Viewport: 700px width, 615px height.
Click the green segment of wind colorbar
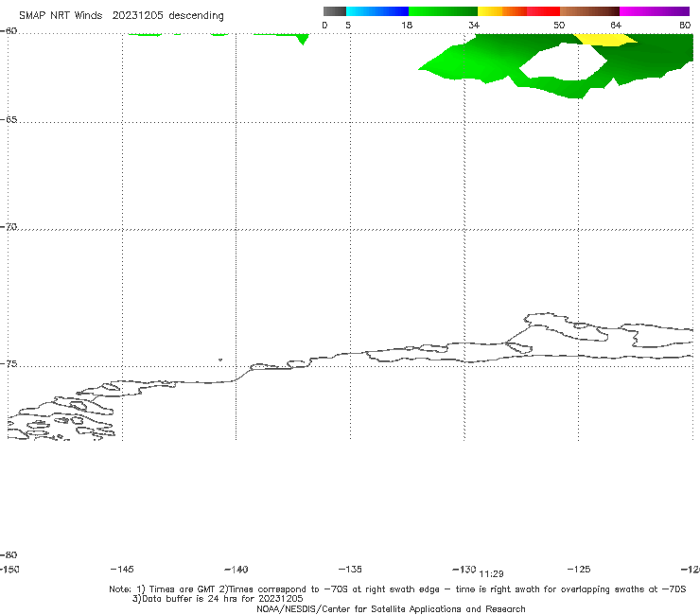[x=443, y=11]
